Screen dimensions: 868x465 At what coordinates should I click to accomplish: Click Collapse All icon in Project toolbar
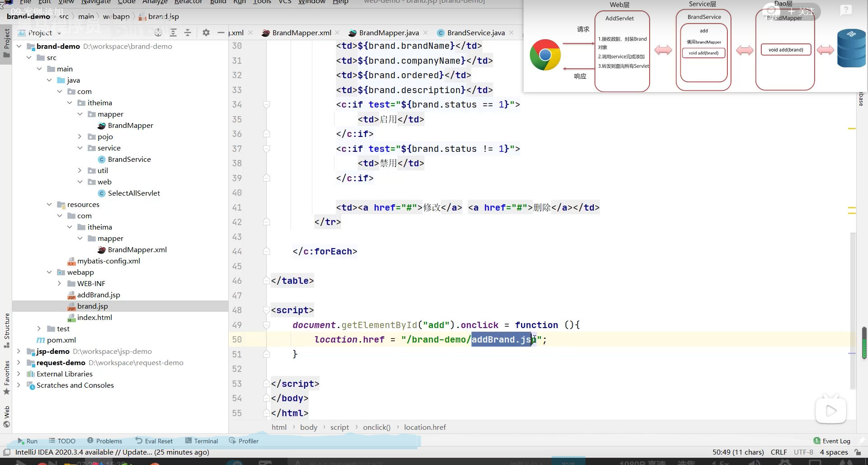click(188, 33)
